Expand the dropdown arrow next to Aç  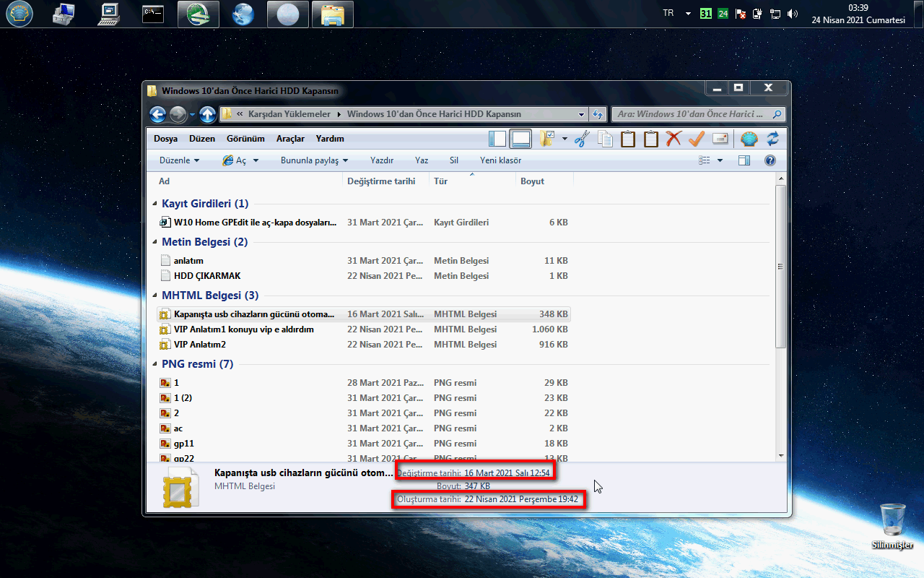(x=256, y=160)
